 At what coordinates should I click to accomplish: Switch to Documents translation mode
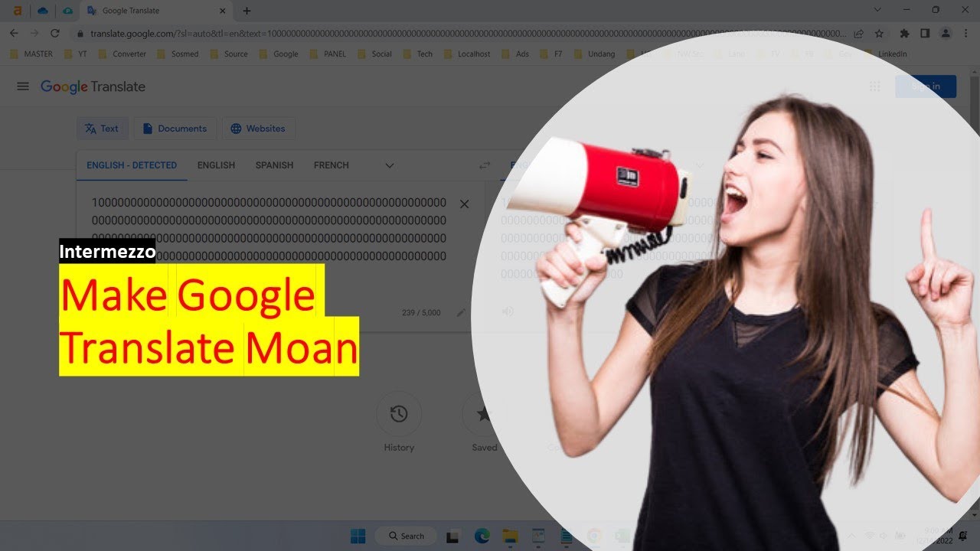[x=175, y=129]
